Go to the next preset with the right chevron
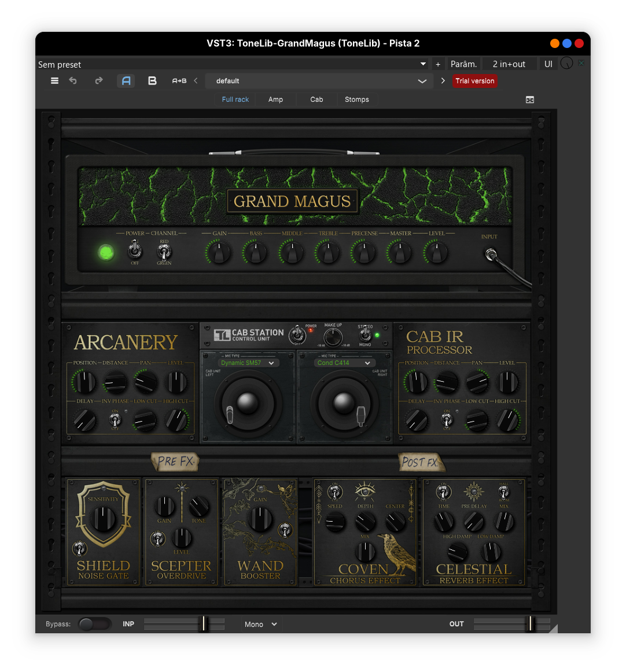 pyautogui.click(x=443, y=81)
